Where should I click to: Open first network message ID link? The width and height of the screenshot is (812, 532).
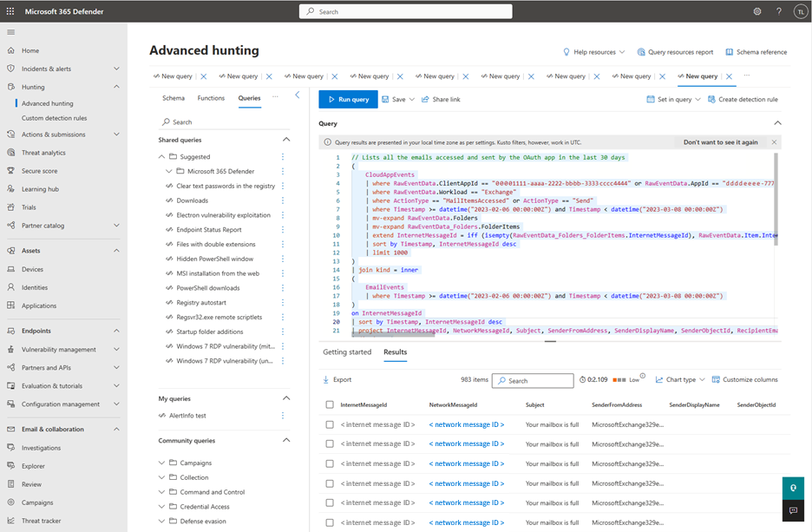pyautogui.click(x=466, y=424)
